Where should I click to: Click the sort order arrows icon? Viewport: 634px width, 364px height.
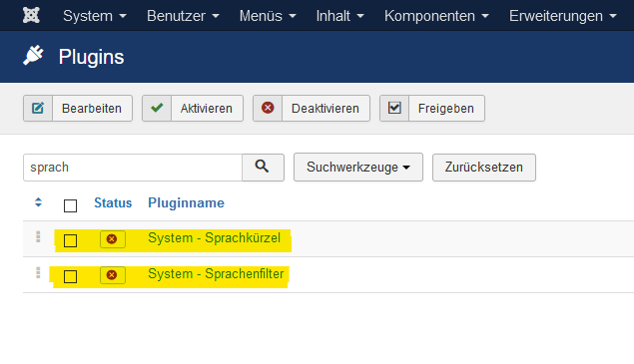pyautogui.click(x=38, y=202)
